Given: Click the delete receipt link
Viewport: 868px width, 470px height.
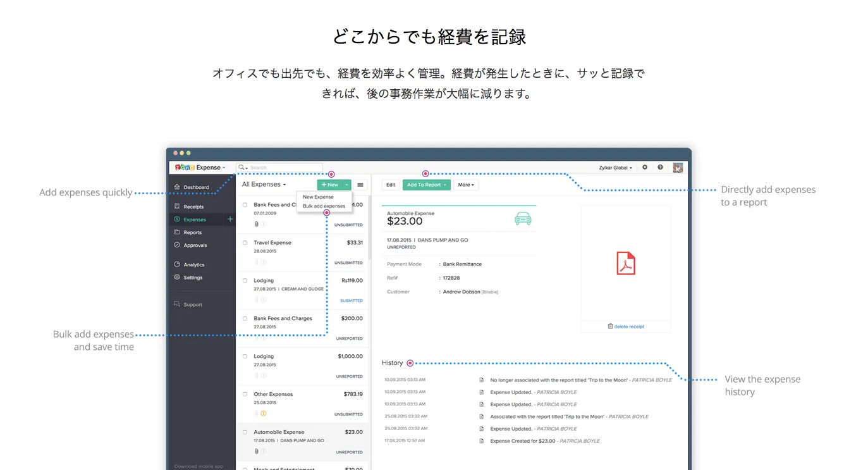Looking at the screenshot, I should point(629,326).
